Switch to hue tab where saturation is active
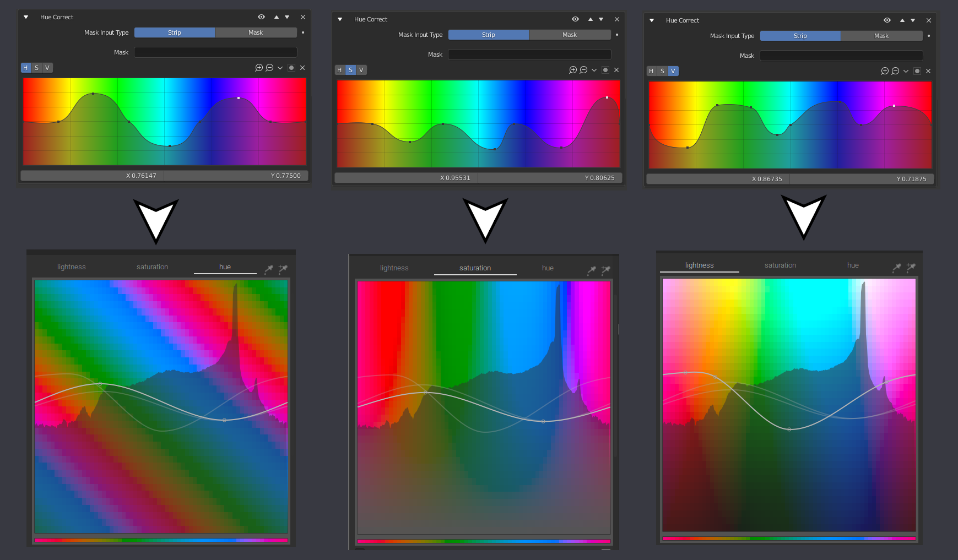 coord(548,268)
